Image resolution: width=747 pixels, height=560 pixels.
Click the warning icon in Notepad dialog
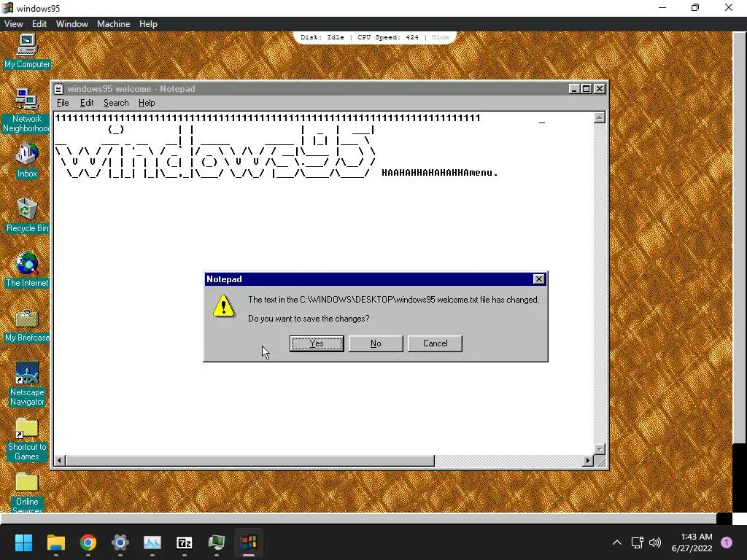click(223, 306)
